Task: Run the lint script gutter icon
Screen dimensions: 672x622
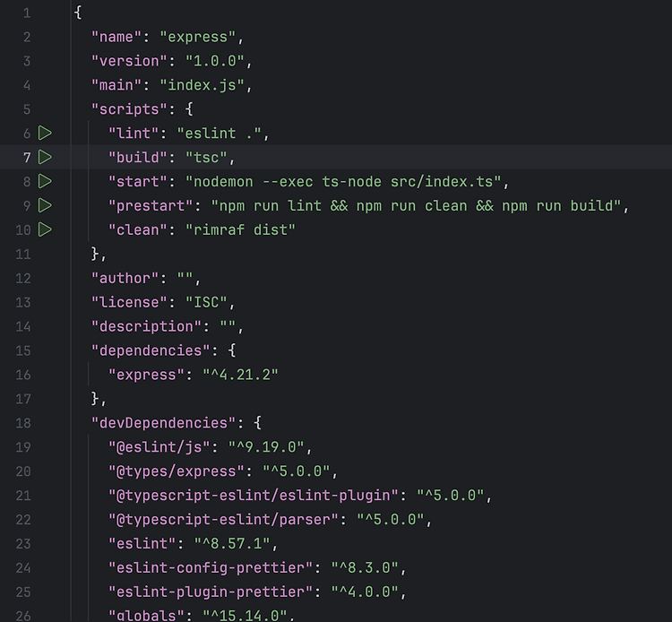Action: 45,134
